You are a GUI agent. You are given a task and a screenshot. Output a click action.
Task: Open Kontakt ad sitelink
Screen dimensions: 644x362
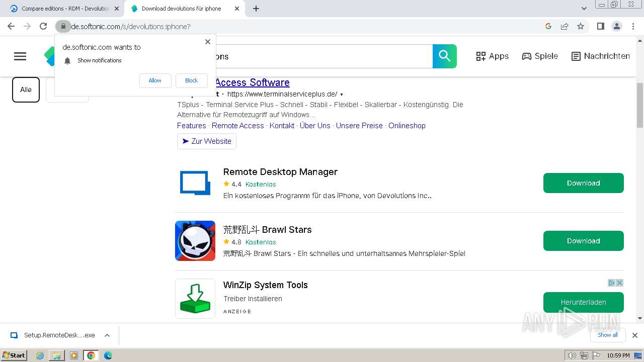pos(282,126)
